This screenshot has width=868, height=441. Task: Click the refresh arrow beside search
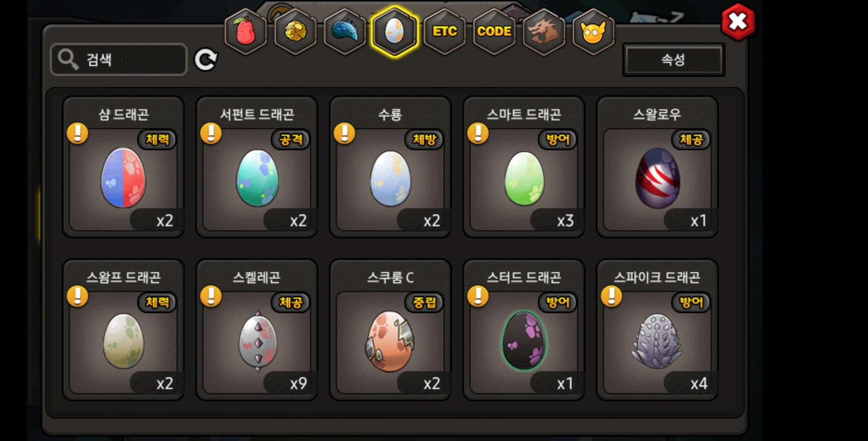pos(205,60)
